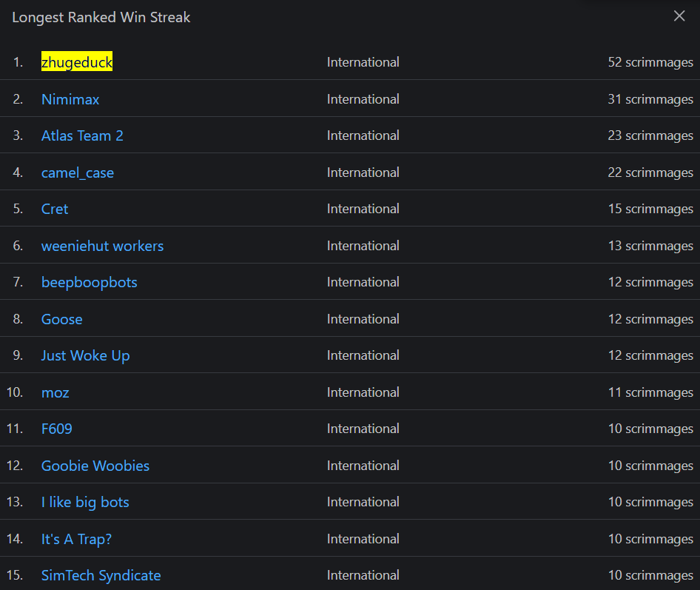The image size is (700, 590).
Task: View the I like big bots team
Action: pos(85,502)
